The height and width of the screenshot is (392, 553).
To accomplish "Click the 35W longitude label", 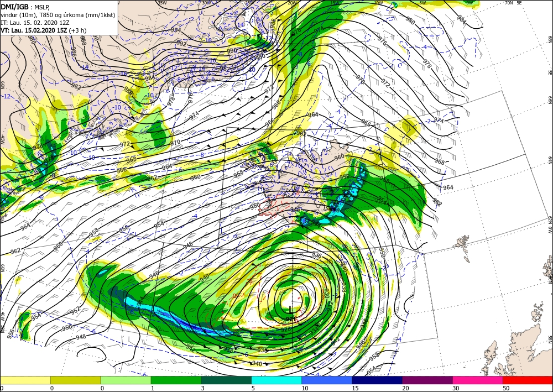I will [x=162, y=3].
